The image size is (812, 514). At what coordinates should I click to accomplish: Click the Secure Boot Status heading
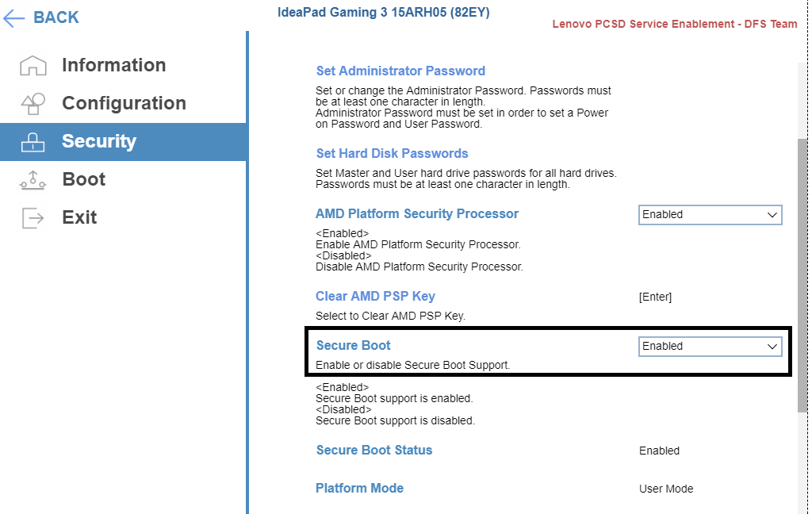point(374,450)
